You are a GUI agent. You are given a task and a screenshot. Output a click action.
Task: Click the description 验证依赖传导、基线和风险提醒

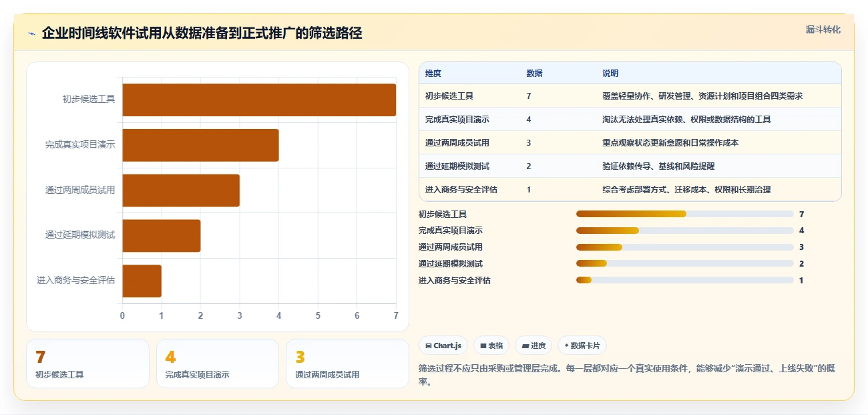658,166
